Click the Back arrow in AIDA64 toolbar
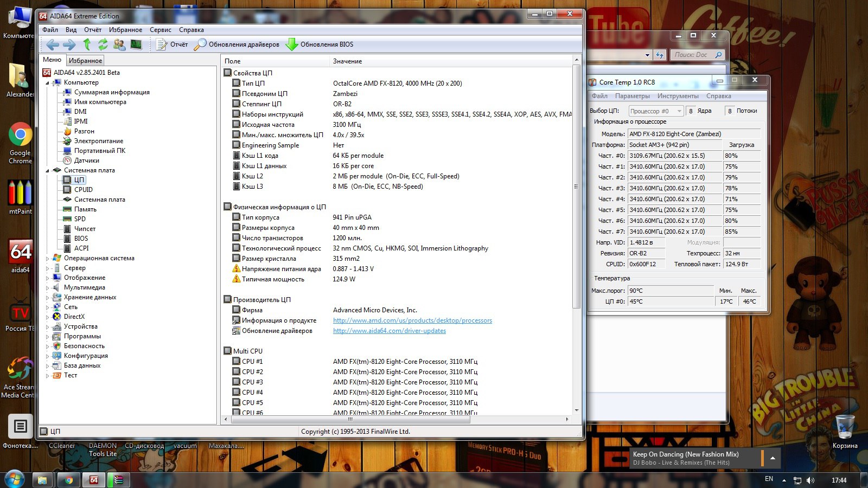Screen dimensions: 868x488 pyautogui.click(x=53, y=44)
